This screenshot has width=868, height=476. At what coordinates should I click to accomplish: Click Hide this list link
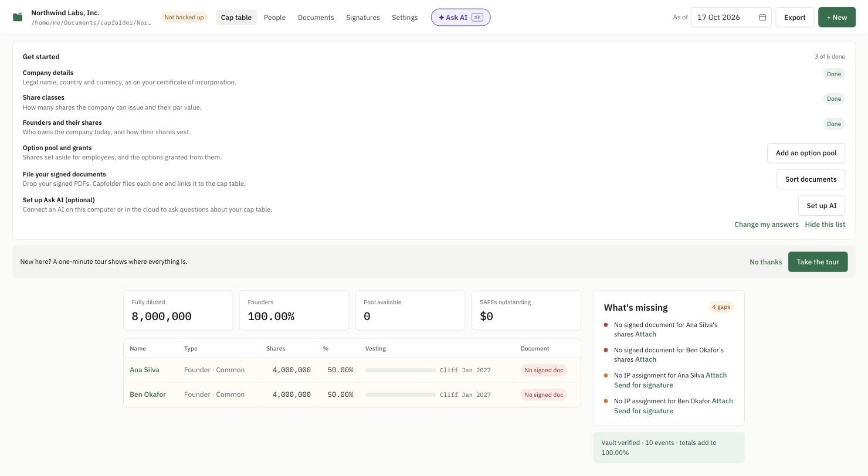tap(825, 225)
